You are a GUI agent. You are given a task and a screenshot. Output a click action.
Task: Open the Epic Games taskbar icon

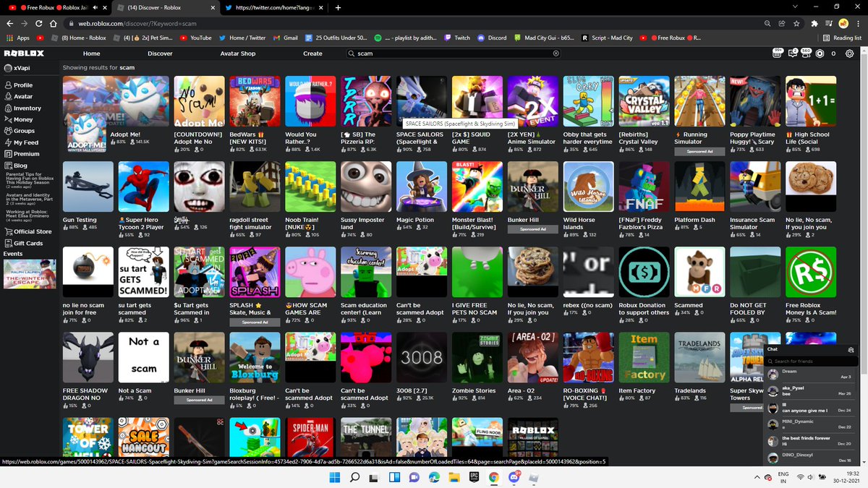pyautogui.click(x=474, y=477)
